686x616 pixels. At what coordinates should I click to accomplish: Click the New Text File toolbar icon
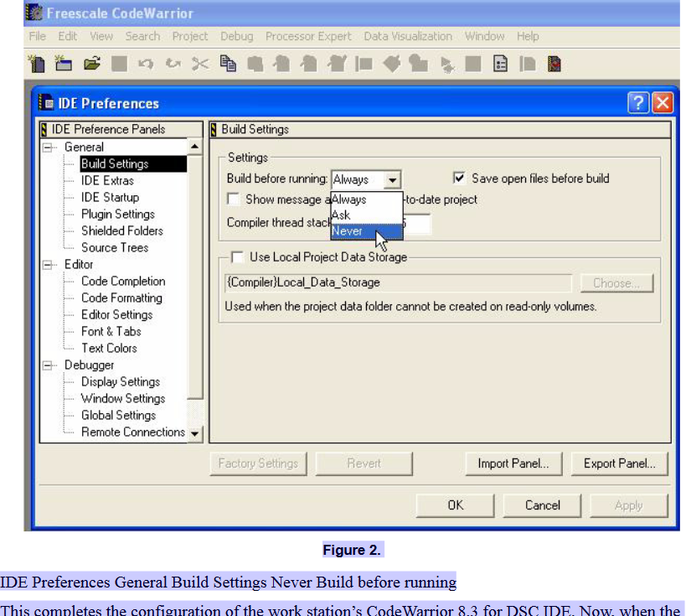click(37, 64)
